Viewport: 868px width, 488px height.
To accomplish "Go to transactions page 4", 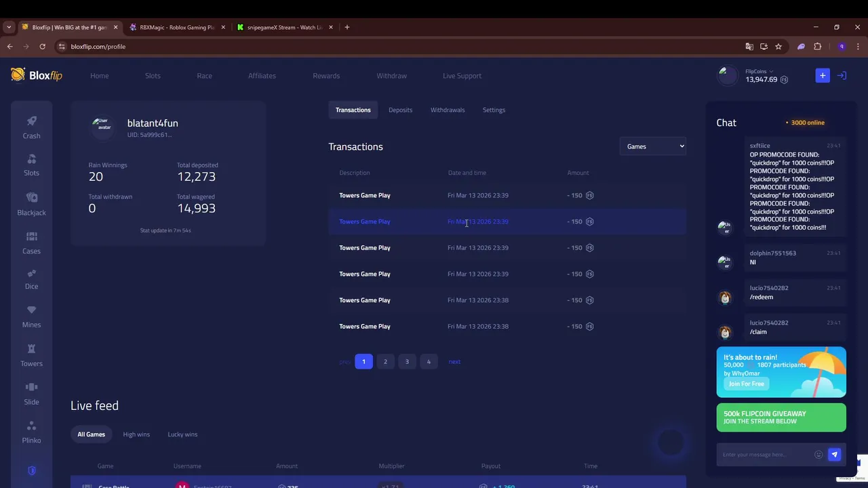I will (x=429, y=362).
